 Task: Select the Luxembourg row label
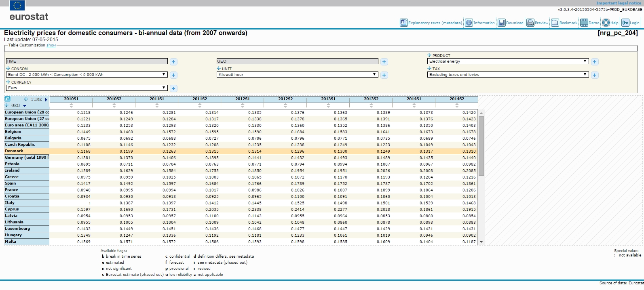point(27,229)
